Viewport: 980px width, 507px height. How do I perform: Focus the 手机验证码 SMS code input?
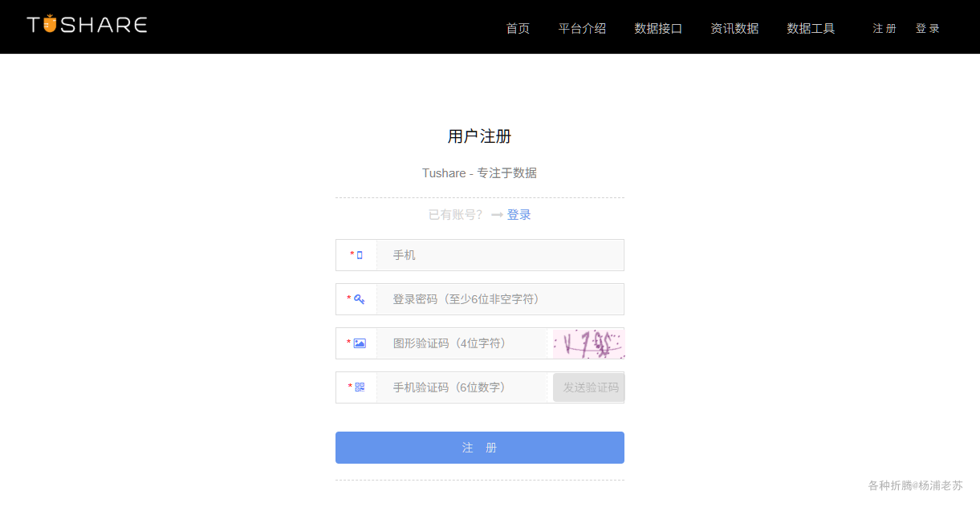(x=462, y=387)
